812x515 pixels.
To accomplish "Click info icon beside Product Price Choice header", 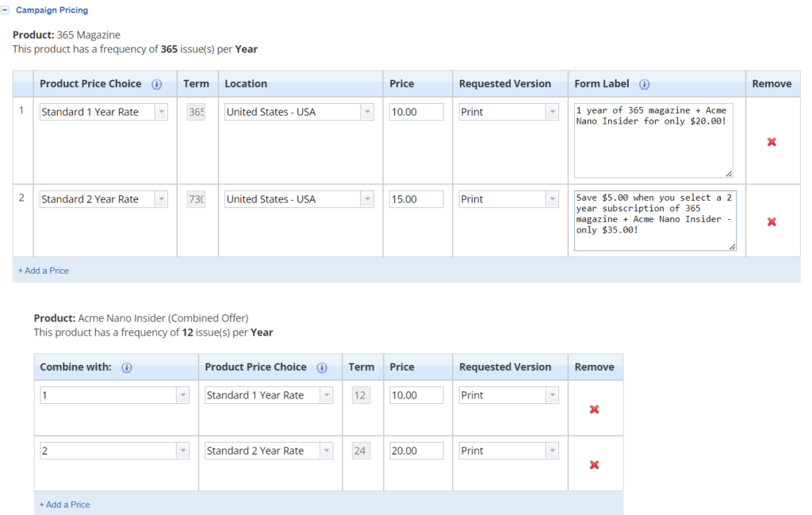I will (156, 84).
